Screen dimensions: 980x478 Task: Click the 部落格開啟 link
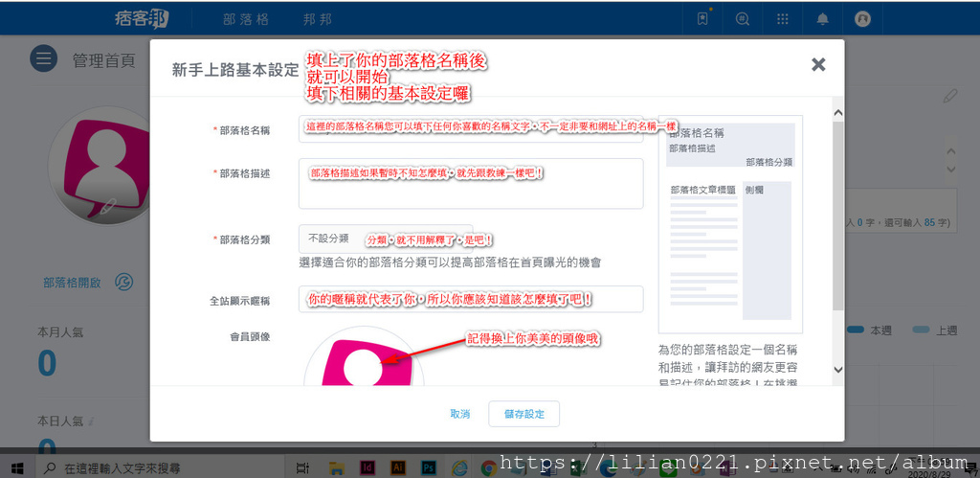click(x=72, y=283)
